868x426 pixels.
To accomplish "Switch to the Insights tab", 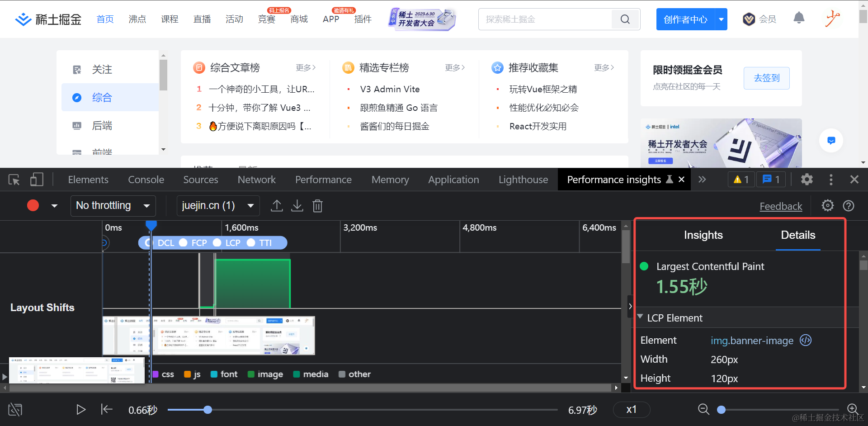I will [x=703, y=235].
